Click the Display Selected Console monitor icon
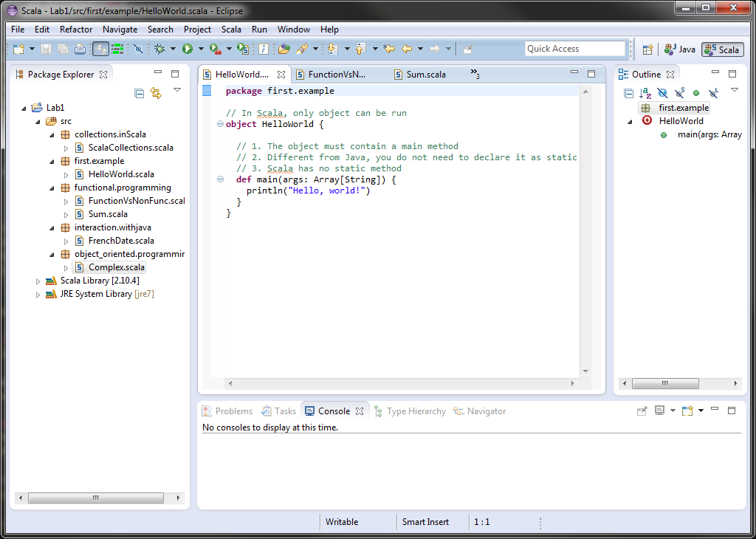Screen dimensions: 756x539 coord(659,411)
